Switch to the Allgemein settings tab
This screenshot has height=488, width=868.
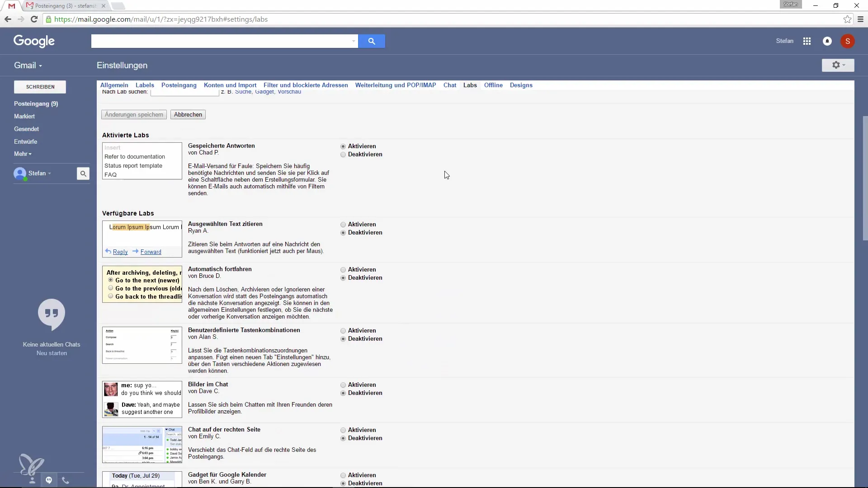pos(114,85)
